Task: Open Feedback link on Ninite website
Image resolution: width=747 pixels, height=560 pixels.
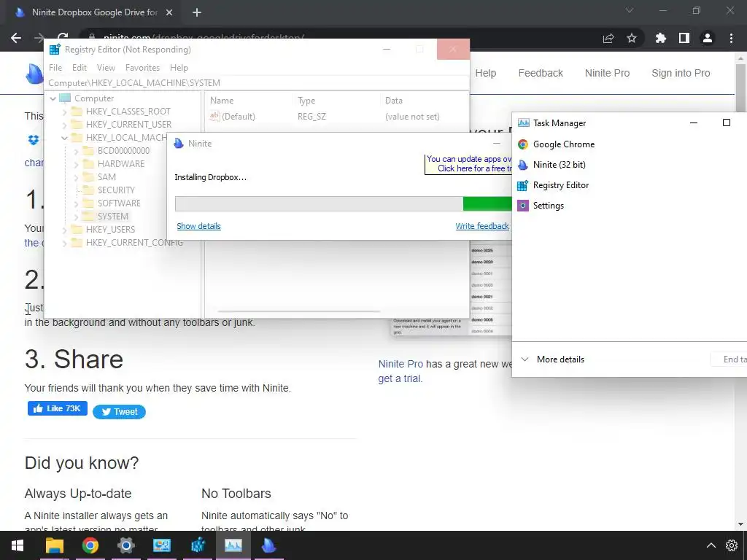Action: (x=541, y=73)
